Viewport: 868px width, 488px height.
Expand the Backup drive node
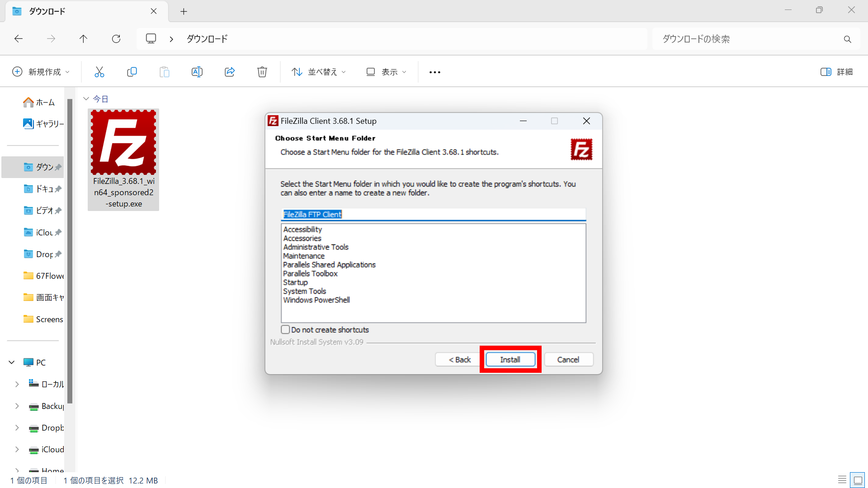click(17, 406)
